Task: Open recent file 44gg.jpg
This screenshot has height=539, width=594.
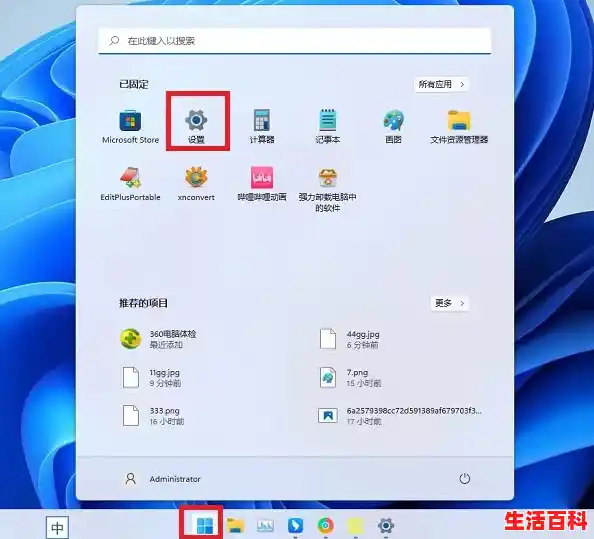Action: click(349, 339)
